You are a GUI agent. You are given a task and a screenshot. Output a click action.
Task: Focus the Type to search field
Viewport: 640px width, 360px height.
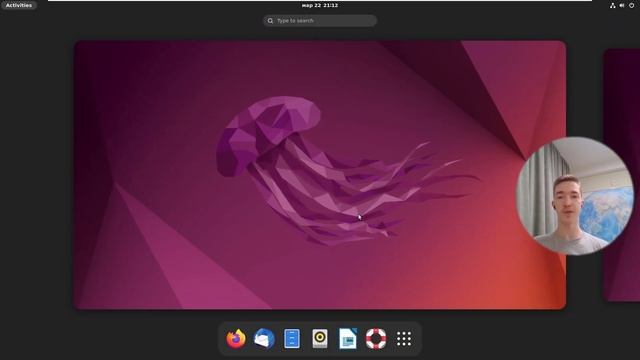(x=320, y=20)
